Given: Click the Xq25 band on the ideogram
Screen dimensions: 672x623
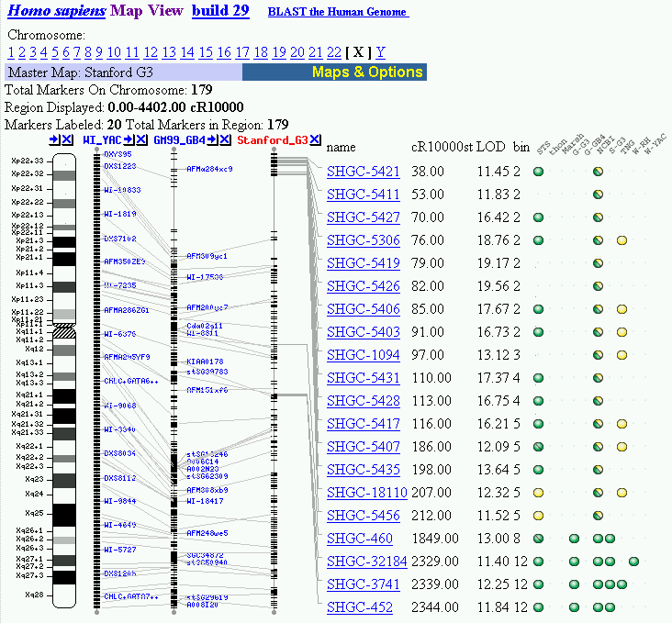Looking at the screenshot, I should (x=63, y=514).
